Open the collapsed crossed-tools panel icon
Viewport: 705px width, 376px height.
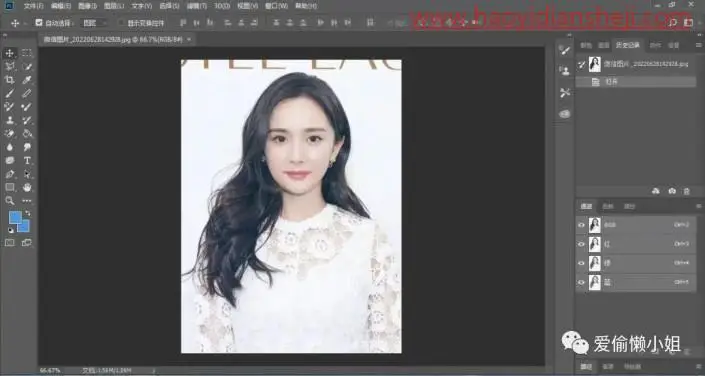pos(565,93)
